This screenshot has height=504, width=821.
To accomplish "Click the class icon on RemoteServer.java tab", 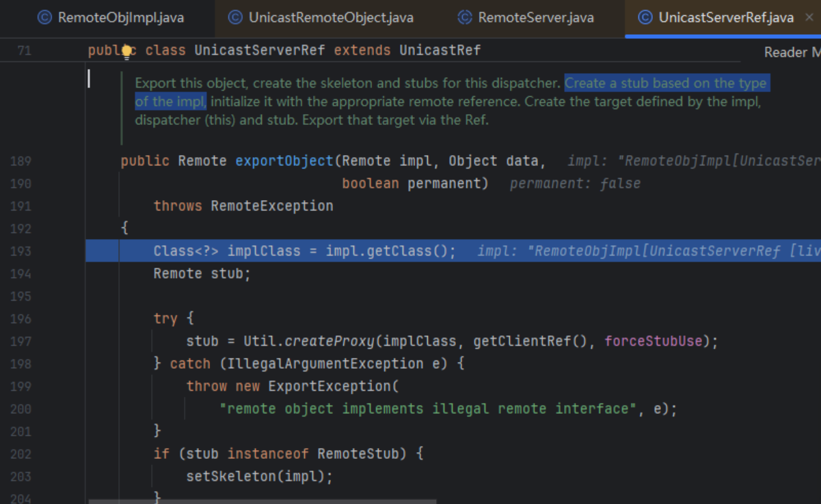I will click(x=465, y=18).
